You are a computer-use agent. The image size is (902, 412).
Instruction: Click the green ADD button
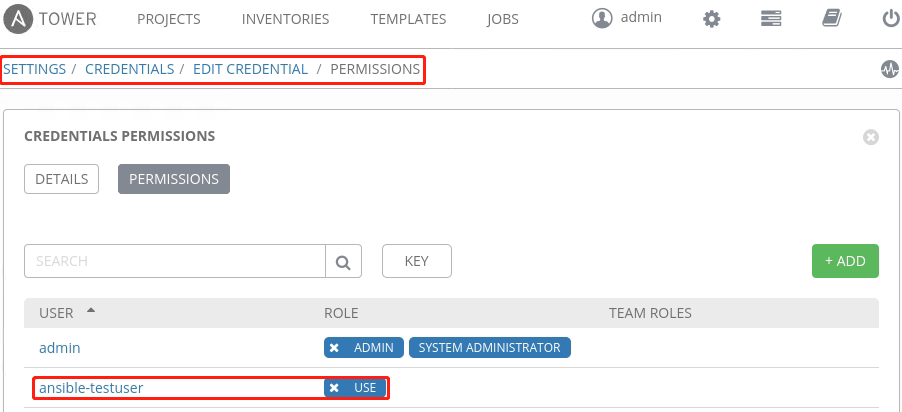(x=845, y=261)
